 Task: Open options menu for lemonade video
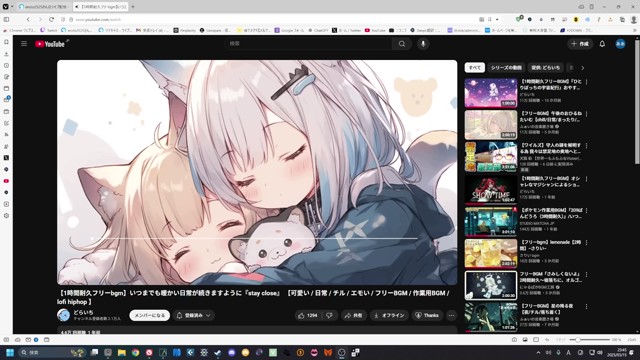(587, 242)
